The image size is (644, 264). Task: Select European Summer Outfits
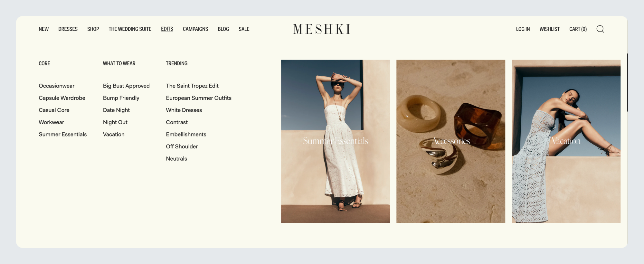click(199, 98)
